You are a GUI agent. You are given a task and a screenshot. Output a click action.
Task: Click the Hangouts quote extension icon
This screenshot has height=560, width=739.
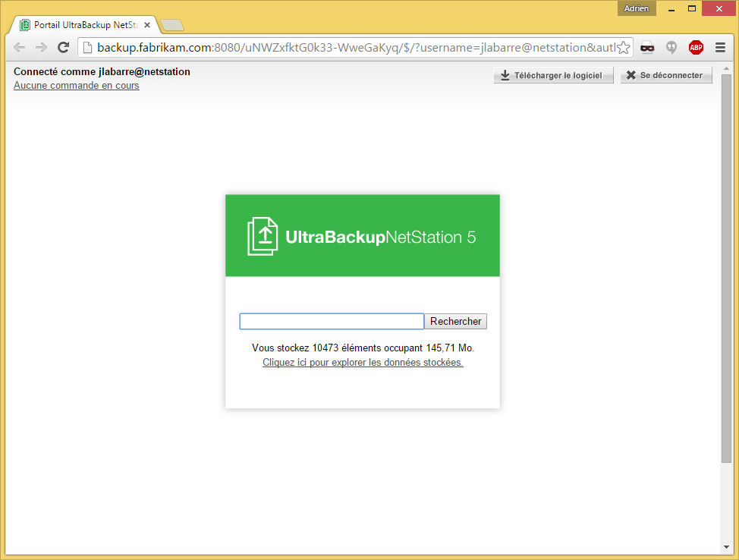tap(671, 48)
